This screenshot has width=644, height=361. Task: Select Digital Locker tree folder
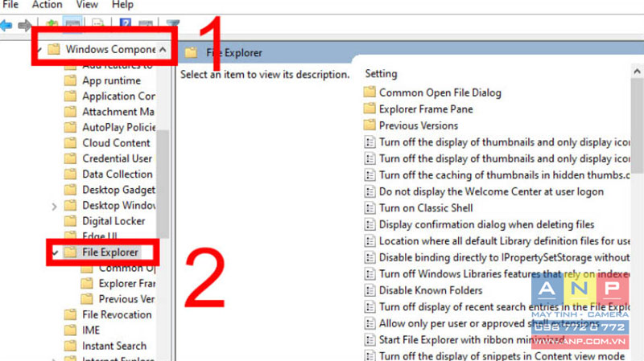tap(114, 221)
